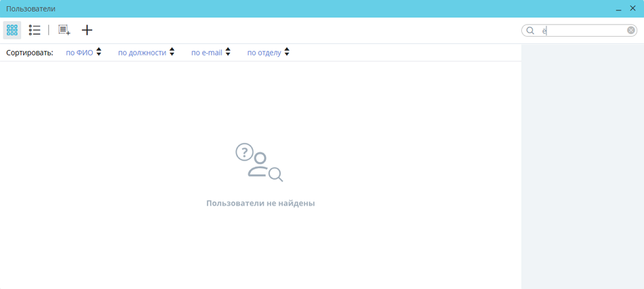Add a new user with the plus icon

coord(87,30)
